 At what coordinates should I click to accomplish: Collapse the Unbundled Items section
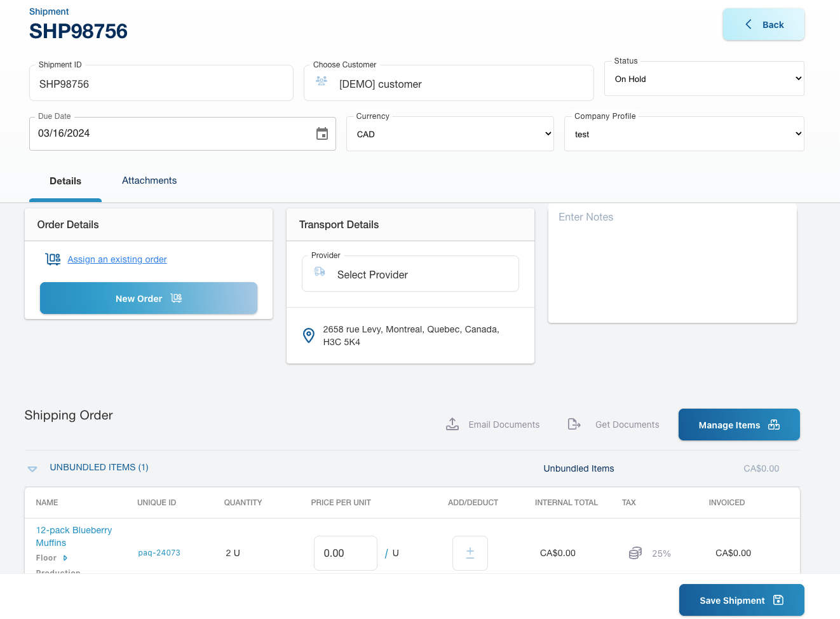[x=32, y=468]
